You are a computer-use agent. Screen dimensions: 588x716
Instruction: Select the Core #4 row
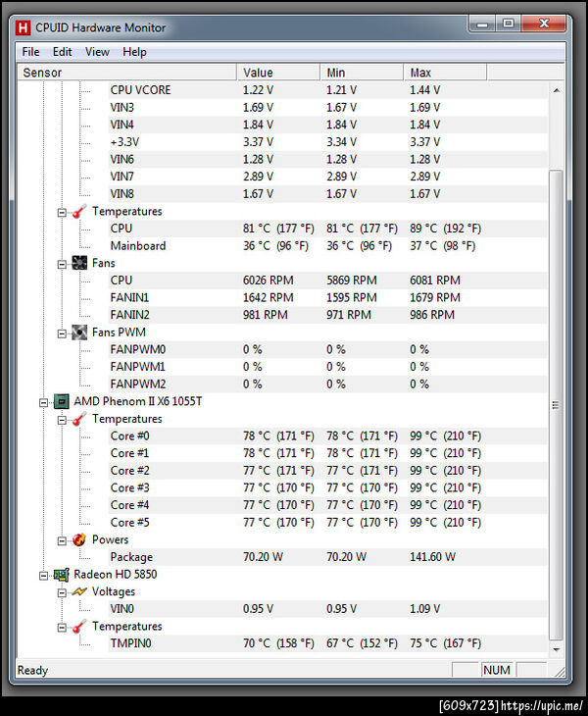coord(327,505)
